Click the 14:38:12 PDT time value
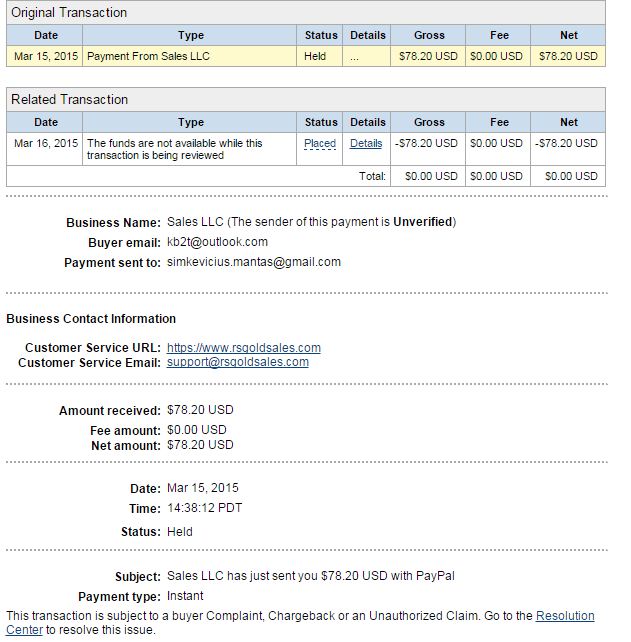The width and height of the screenshot is (631, 642). click(x=205, y=508)
